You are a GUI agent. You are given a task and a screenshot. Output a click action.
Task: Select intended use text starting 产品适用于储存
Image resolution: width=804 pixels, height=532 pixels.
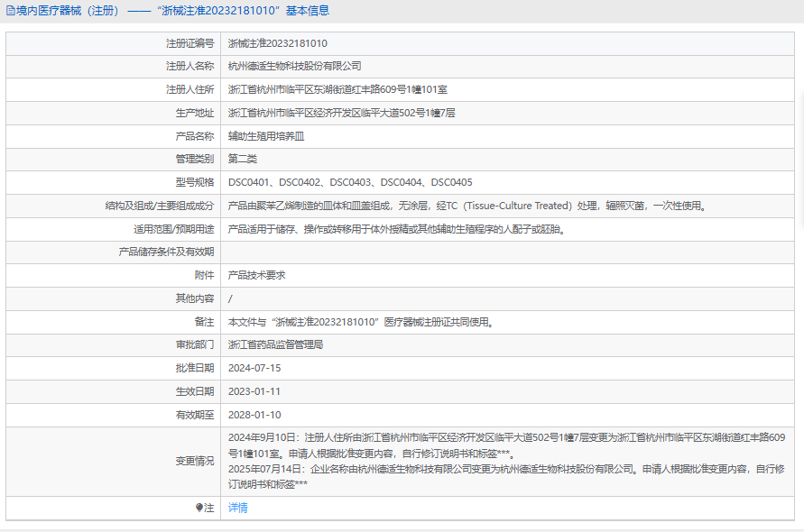pos(397,229)
